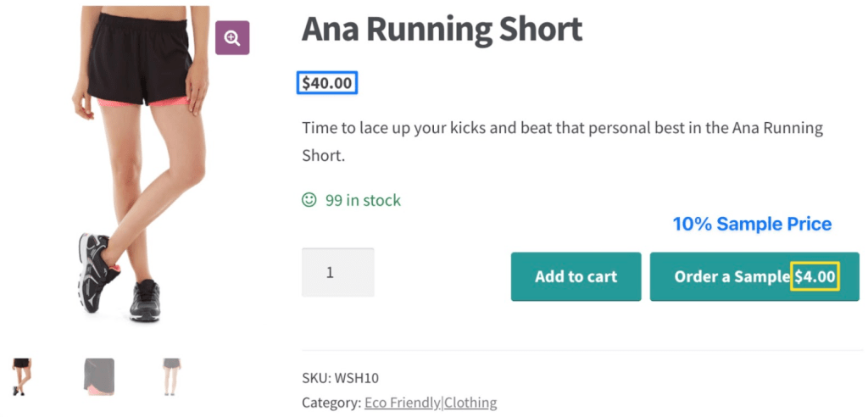Click the Add to cart button
This screenshot has height=417, width=868.
(x=576, y=277)
